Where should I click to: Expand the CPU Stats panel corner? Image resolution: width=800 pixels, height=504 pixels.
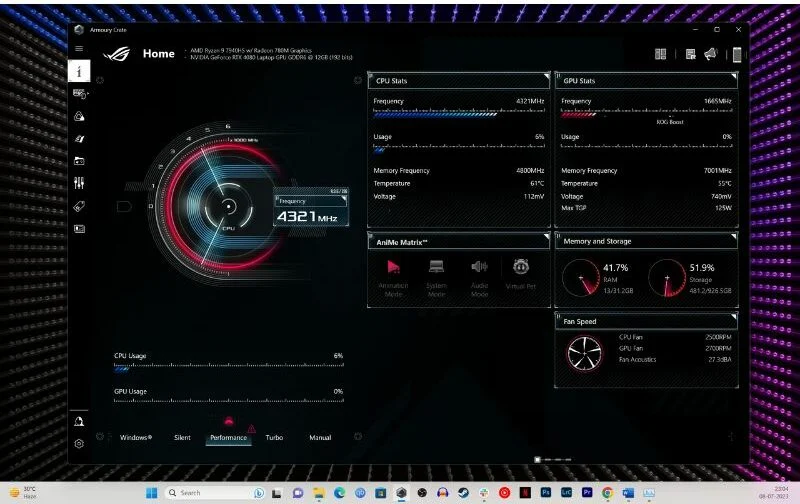(546, 76)
